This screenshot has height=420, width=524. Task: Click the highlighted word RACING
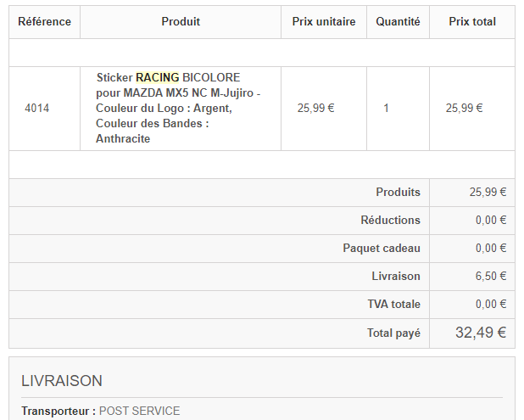point(157,77)
